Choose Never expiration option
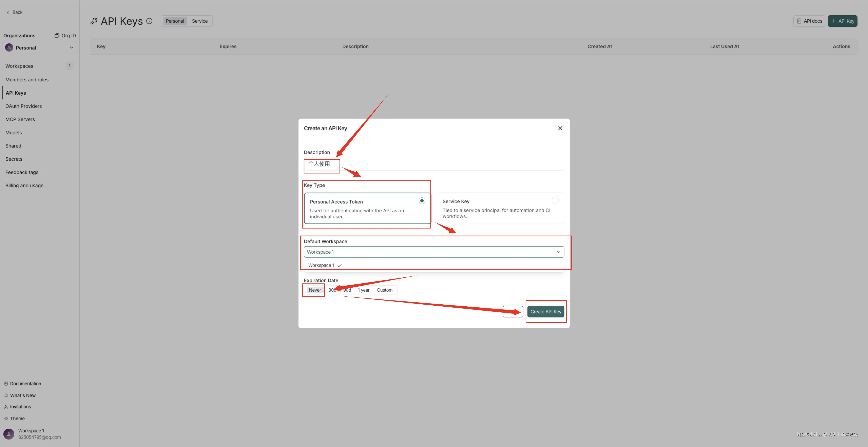The image size is (868, 447). (315, 290)
